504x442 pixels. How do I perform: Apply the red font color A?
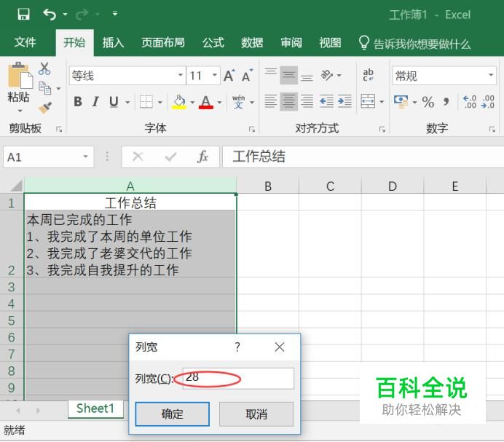[x=206, y=102]
